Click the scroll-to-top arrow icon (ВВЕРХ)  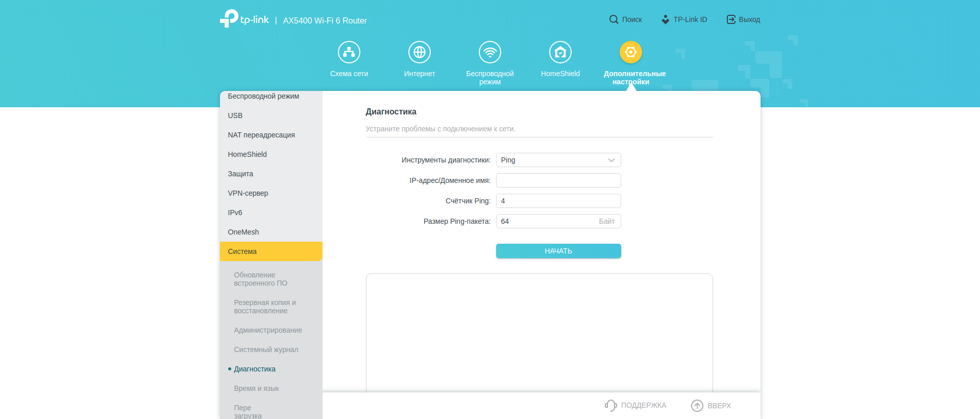[697, 405]
